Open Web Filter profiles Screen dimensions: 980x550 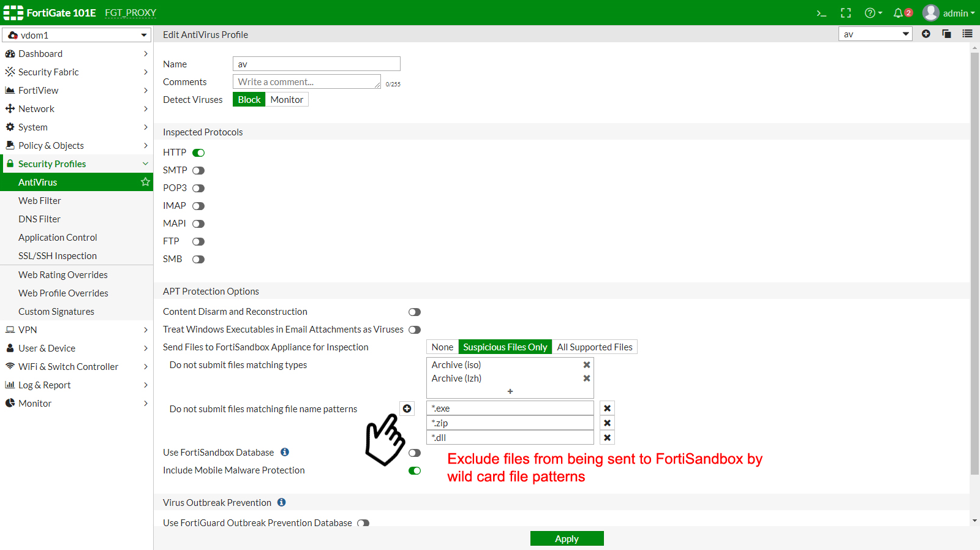click(77, 200)
